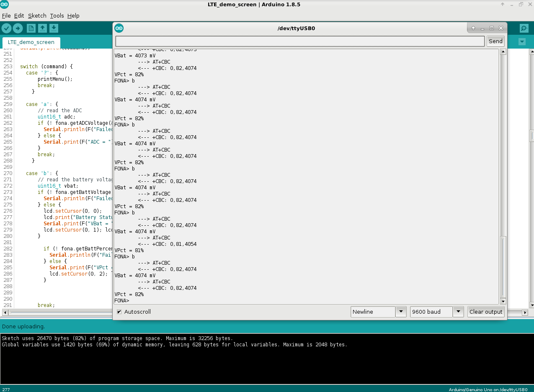
Task: Click the Open sketch icon
Action: [x=42, y=28]
